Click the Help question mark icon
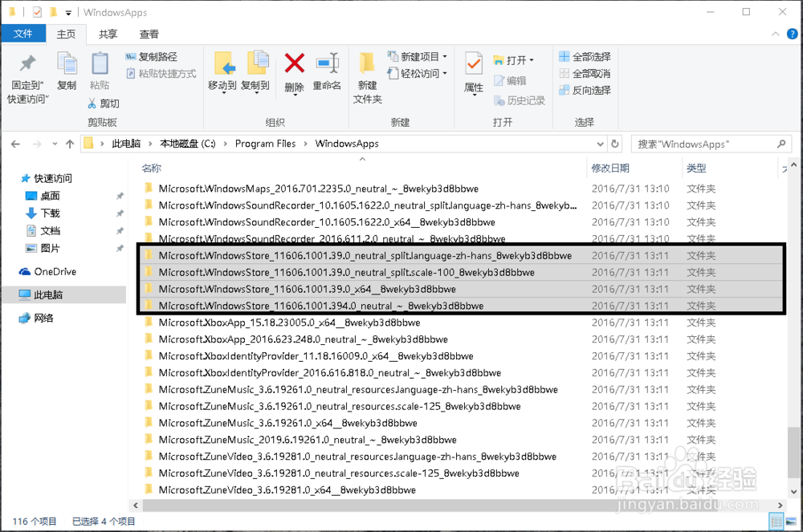 pyautogui.click(x=792, y=34)
